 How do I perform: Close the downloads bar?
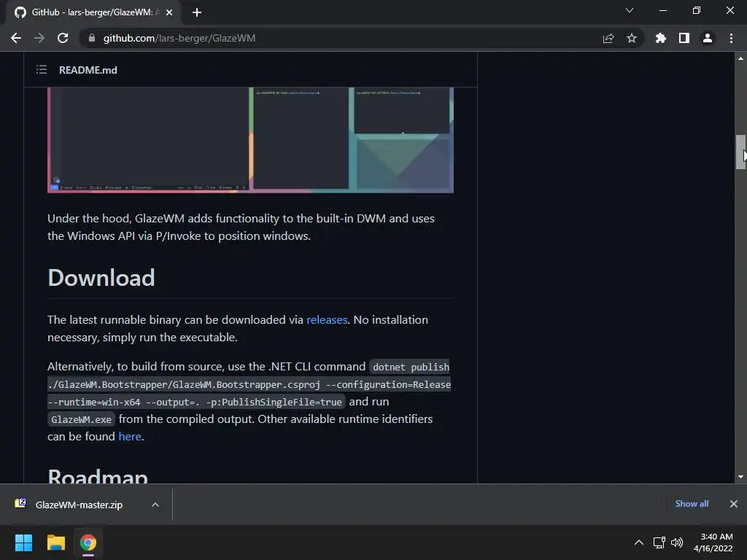pyautogui.click(x=734, y=504)
